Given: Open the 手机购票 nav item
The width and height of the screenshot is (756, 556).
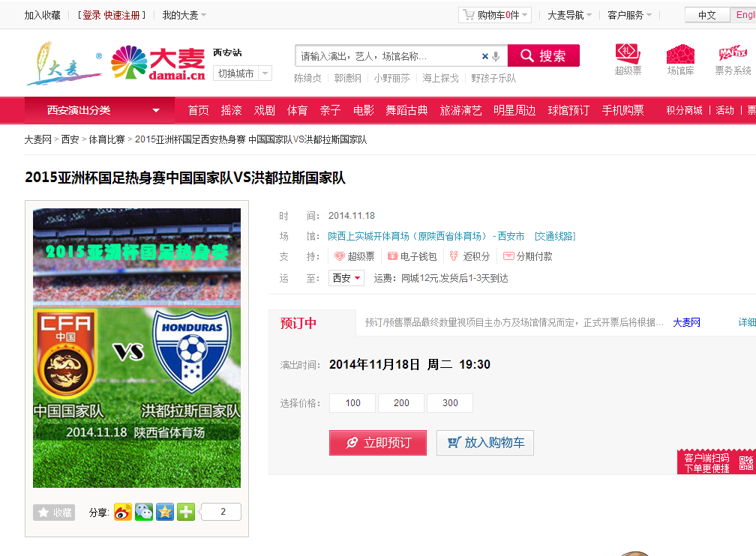Looking at the screenshot, I should (x=622, y=110).
